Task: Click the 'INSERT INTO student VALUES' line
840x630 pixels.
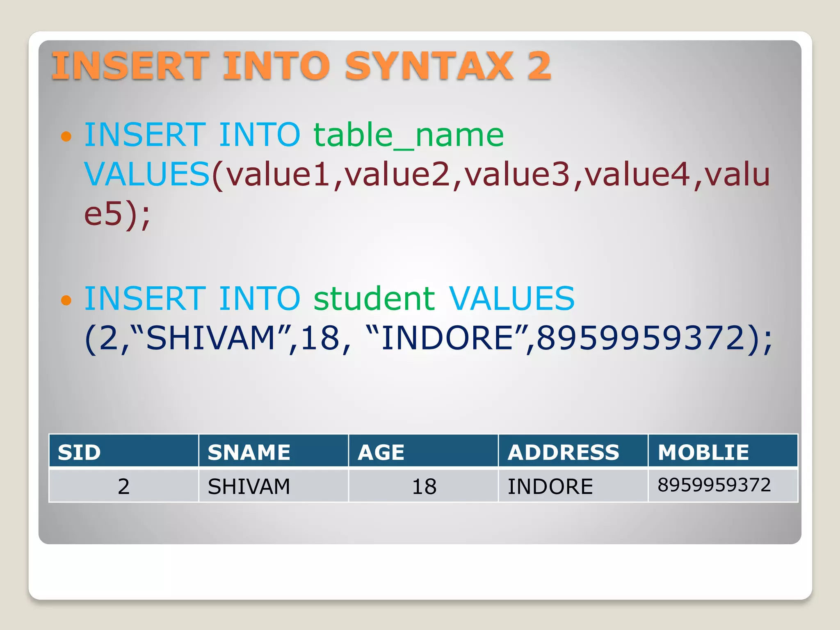Action: point(329,298)
